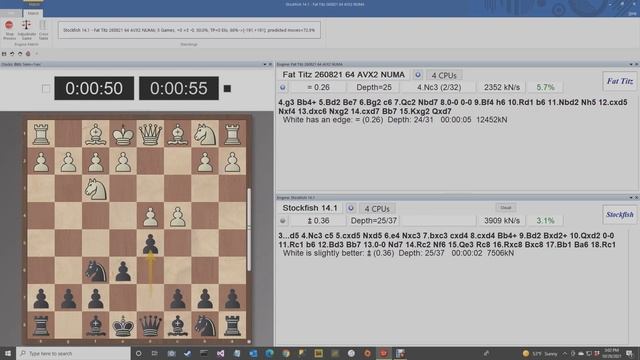Open Microsoft Edge from the taskbar
This screenshot has width=640, height=360.
269,353
